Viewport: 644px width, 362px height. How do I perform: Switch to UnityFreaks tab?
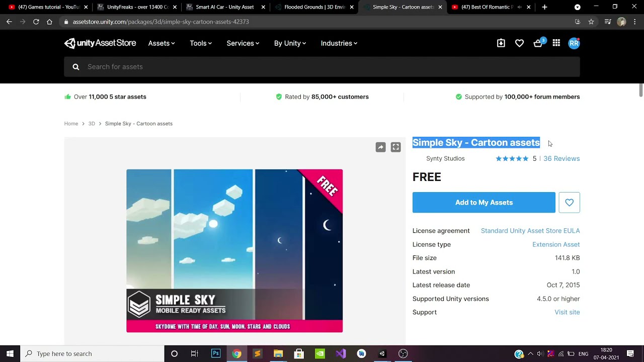(x=136, y=7)
